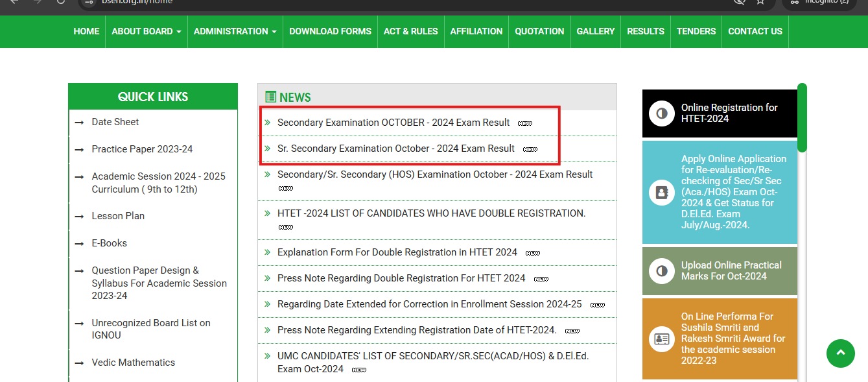
Task: Open the Date Sheet quick link
Action: click(x=115, y=122)
